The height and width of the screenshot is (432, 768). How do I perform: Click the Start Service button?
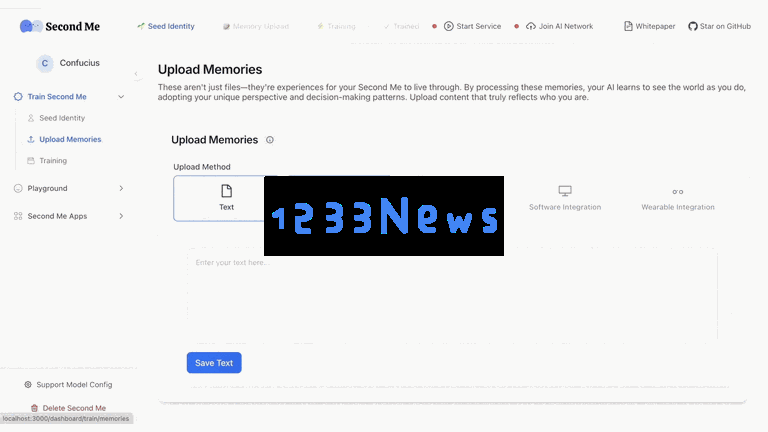[472, 26]
